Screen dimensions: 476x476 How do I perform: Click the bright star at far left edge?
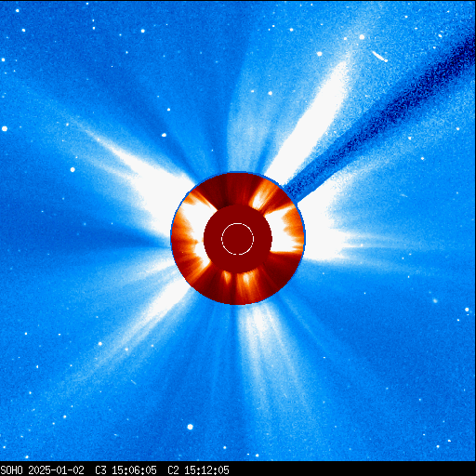click(5, 128)
